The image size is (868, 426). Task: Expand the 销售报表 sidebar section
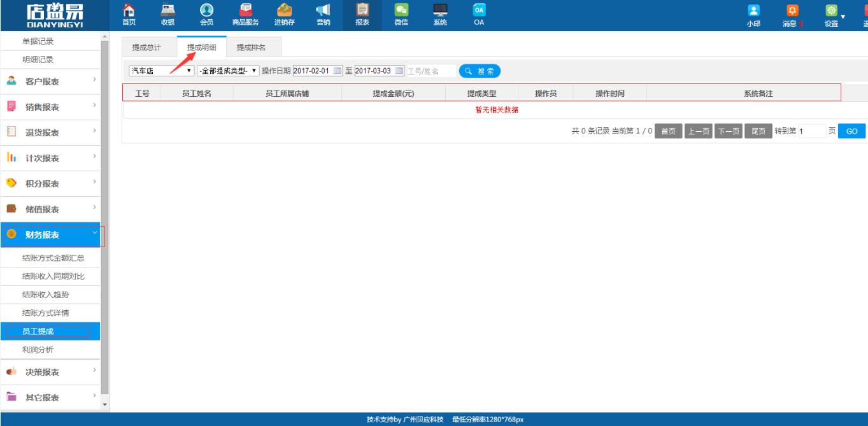[42, 107]
